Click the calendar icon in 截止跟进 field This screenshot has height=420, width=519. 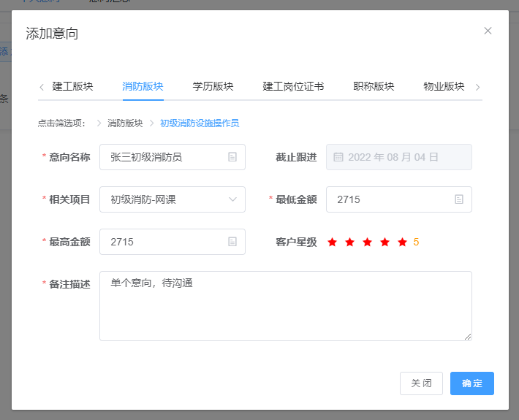338,157
